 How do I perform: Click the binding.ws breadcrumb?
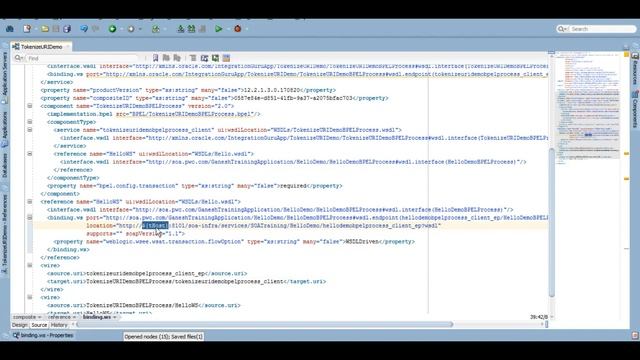pyautogui.click(x=97, y=317)
